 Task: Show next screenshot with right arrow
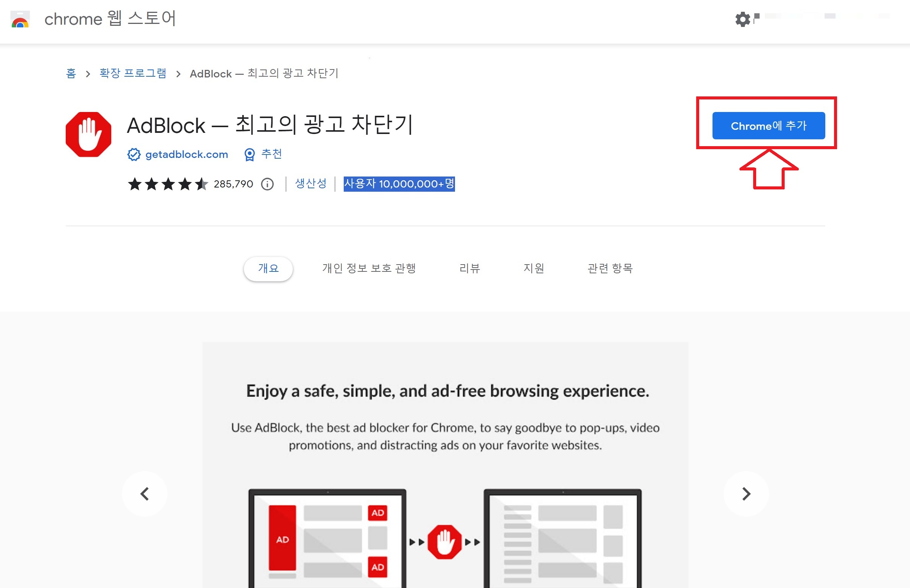click(746, 494)
